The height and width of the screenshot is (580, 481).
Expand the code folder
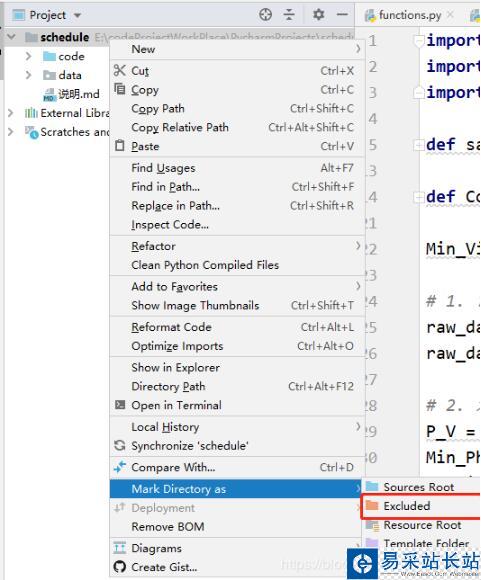(x=28, y=56)
